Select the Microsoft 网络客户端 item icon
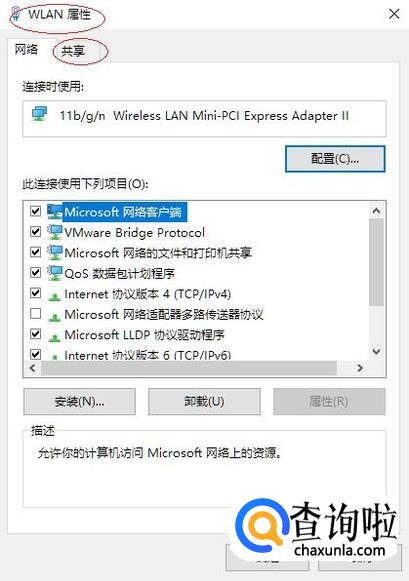 click(55, 212)
